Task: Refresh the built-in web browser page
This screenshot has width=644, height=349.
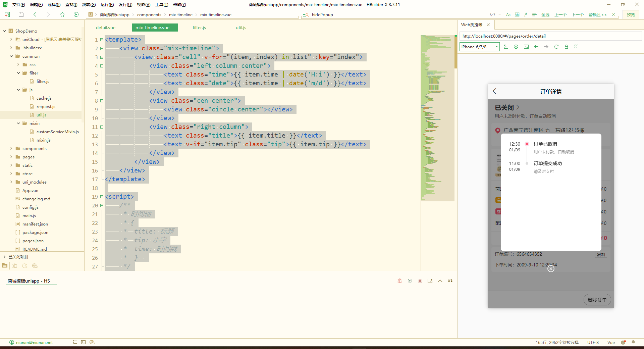Action: (x=556, y=47)
